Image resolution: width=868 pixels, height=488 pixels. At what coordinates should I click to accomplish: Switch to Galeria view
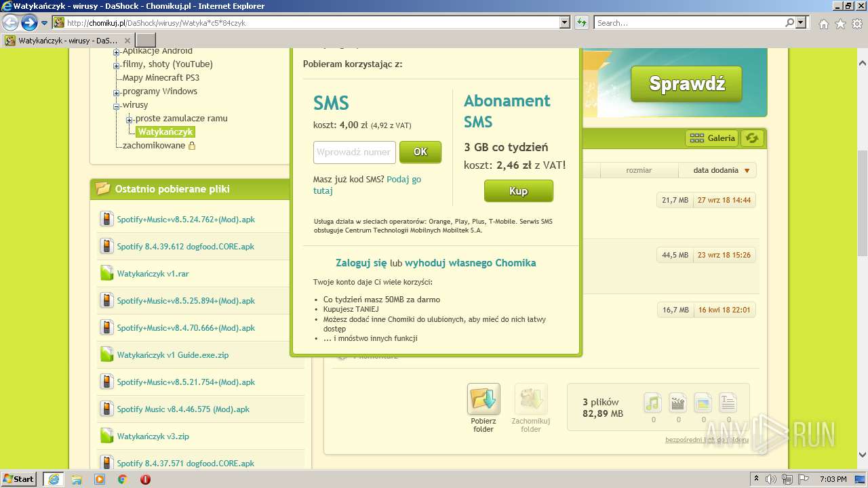point(712,138)
